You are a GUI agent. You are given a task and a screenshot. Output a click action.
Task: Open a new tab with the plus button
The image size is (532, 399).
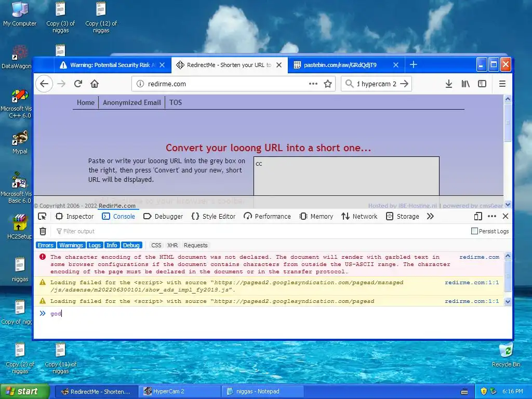point(413,64)
